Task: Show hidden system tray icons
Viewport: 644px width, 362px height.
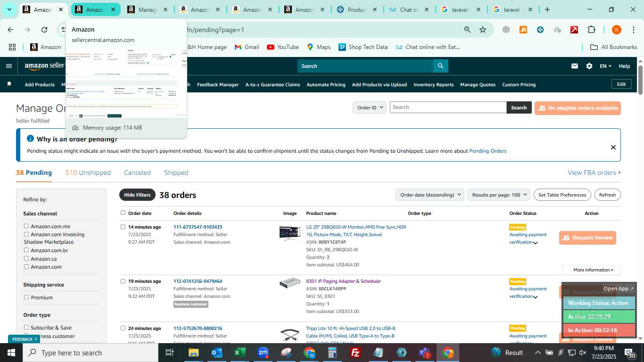Action: [537, 353]
